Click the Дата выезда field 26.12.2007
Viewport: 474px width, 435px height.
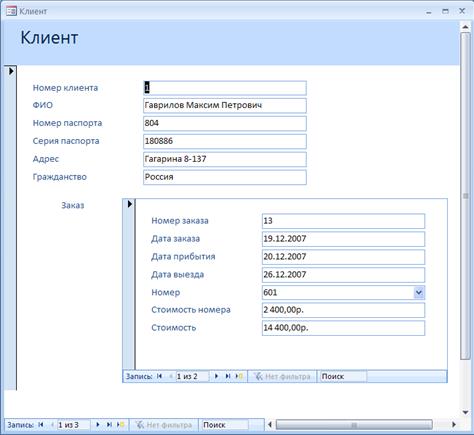click(343, 275)
